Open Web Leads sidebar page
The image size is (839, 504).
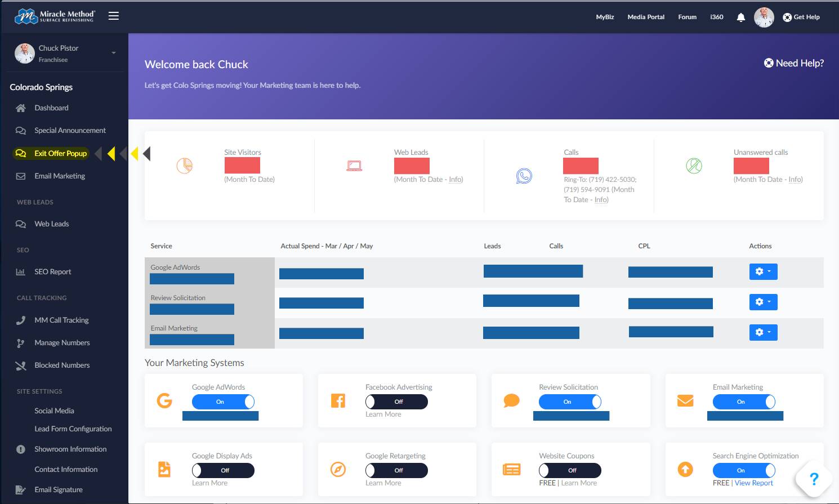[52, 224]
